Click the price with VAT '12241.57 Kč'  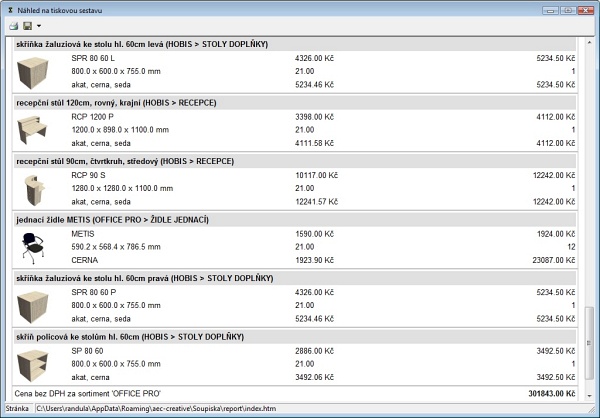316,202
